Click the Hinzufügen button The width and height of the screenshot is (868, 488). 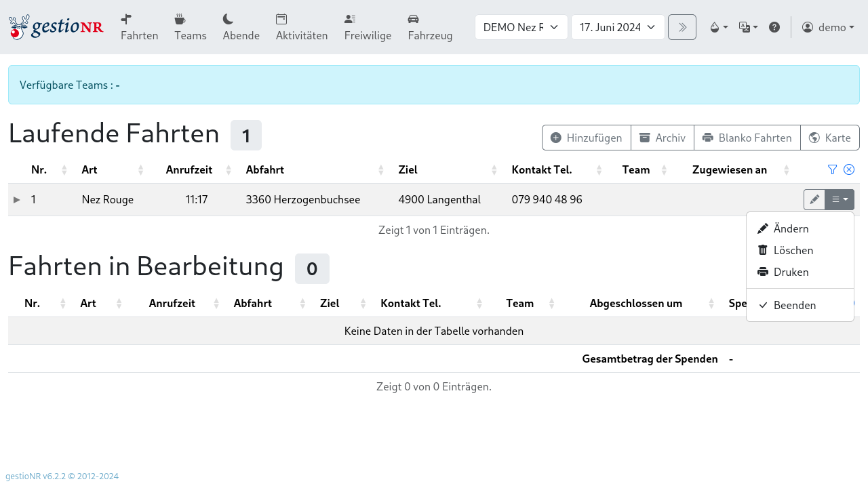coord(586,138)
